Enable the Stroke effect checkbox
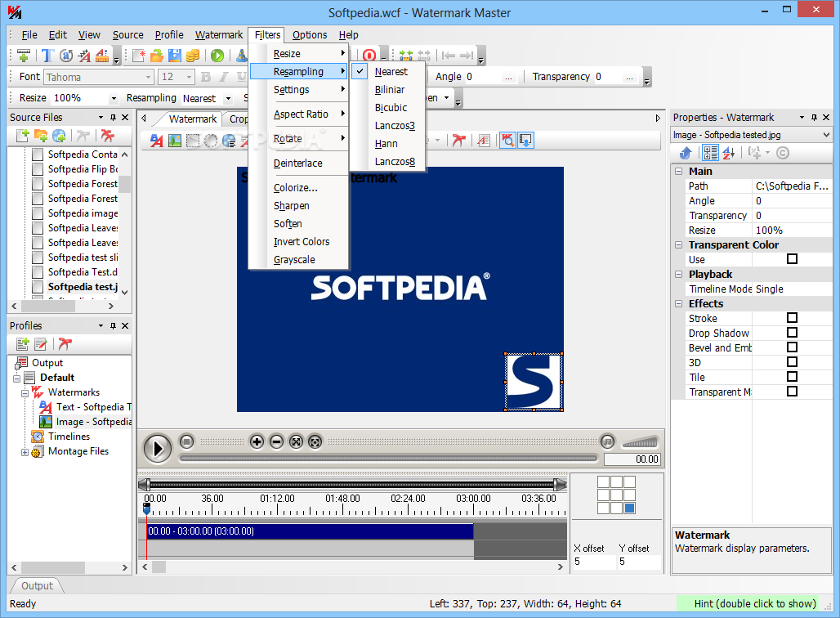840x618 pixels. (x=792, y=318)
